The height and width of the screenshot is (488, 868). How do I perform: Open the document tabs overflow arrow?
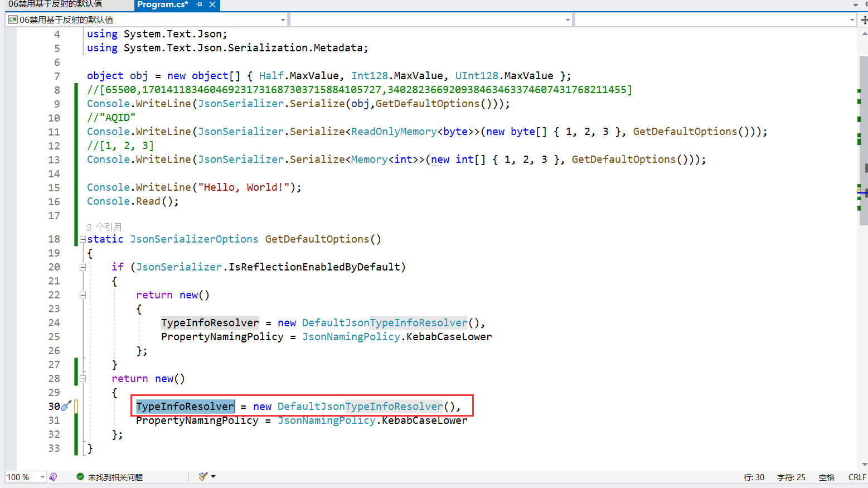coord(856,5)
